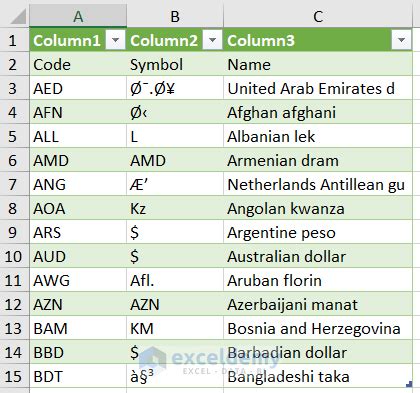Select 'Netherlands Antillean gu' cell
Screen dimensions: 420x393
(x=318, y=184)
